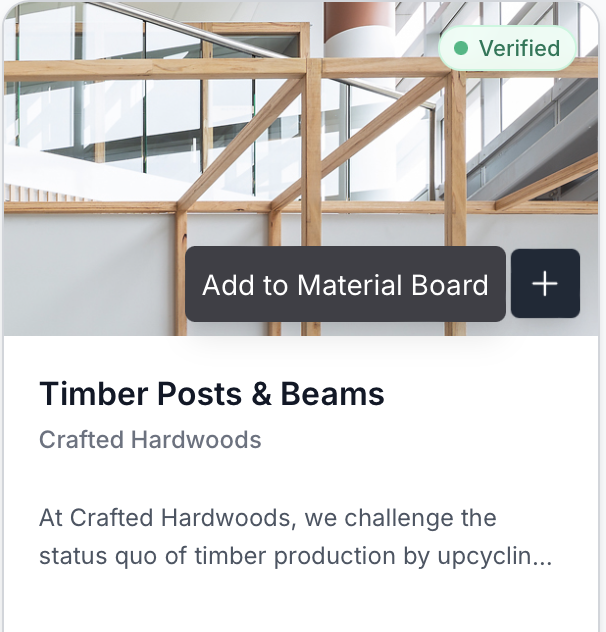This screenshot has width=606, height=632.
Task: Click the product description paragraph
Action: pos(295,537)
